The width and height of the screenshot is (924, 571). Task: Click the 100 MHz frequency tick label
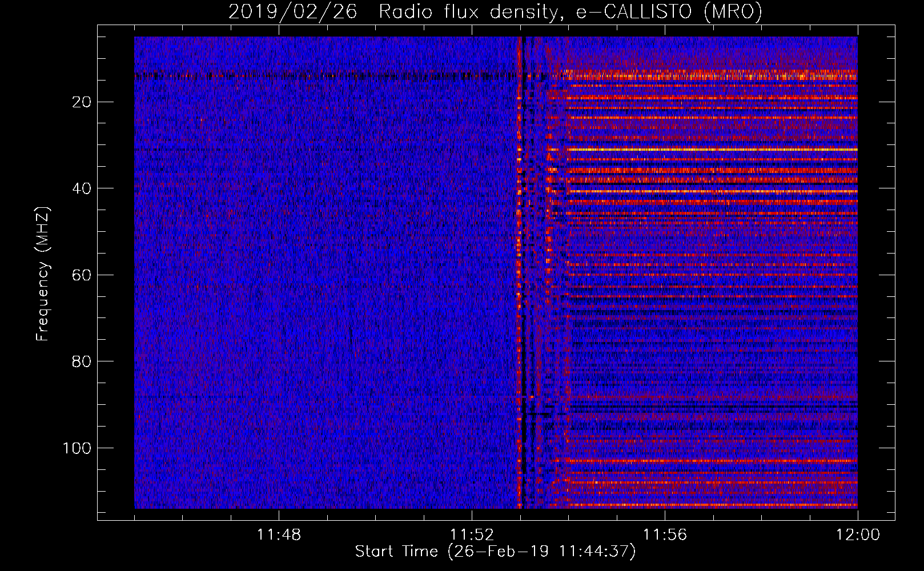coord(78,448)
